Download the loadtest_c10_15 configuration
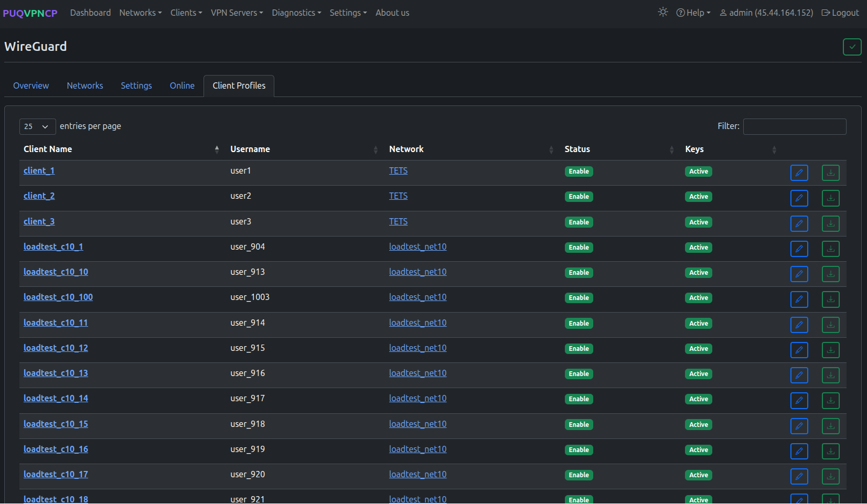The width and height of the screenshot is (867, 504). 831,426
